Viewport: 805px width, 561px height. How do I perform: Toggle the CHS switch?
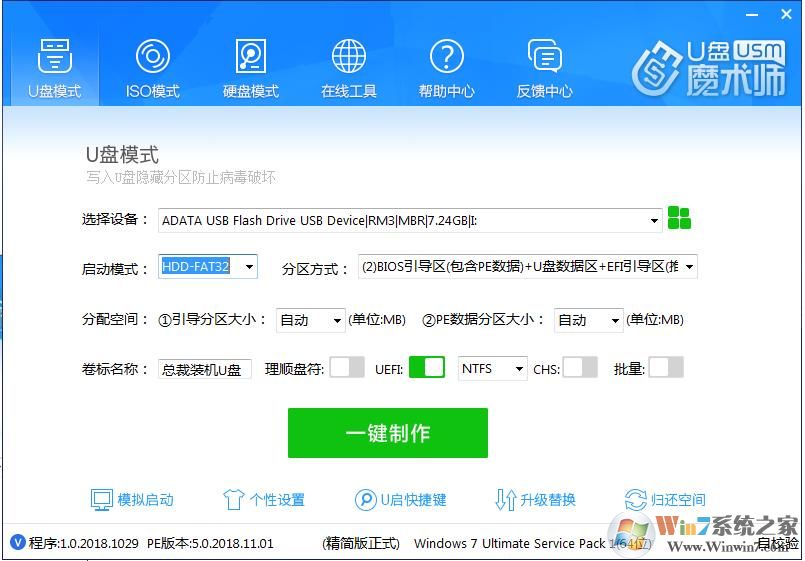tap(580, 367)
